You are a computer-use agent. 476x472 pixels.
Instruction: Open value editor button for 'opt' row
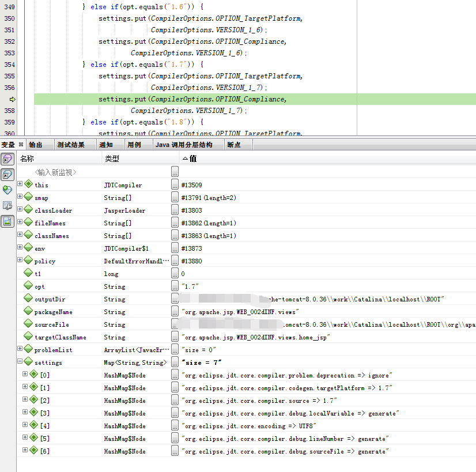[175, 286]
